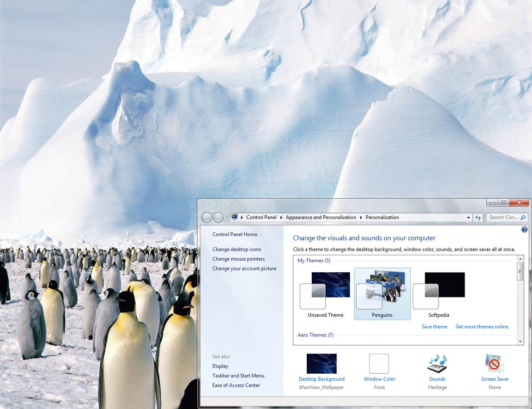Open Display under See also
Viewport: 532px width, 409px height.
220,366
